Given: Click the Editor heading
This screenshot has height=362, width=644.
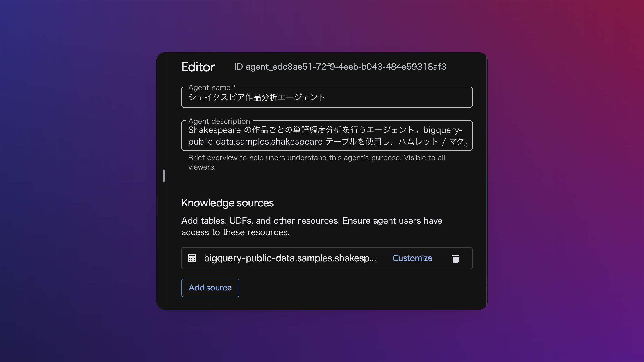Looking at the screenshot, I should (198, 67).
